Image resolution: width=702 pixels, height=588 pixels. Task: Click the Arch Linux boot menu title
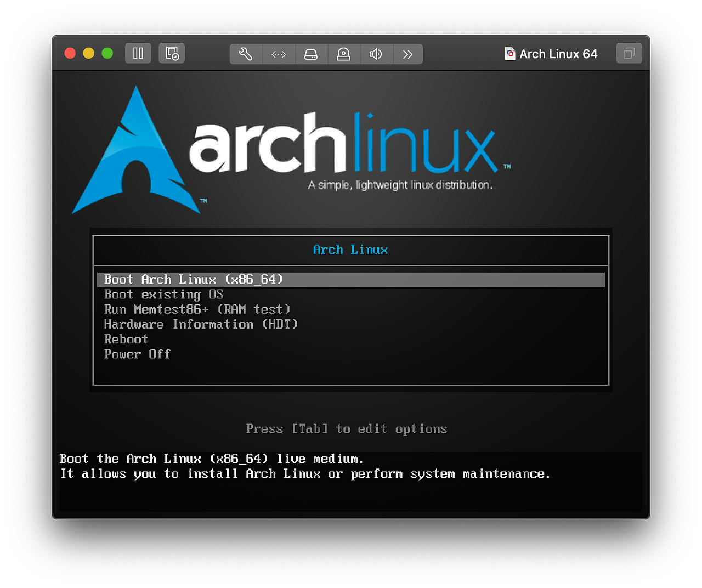(350, 250)
